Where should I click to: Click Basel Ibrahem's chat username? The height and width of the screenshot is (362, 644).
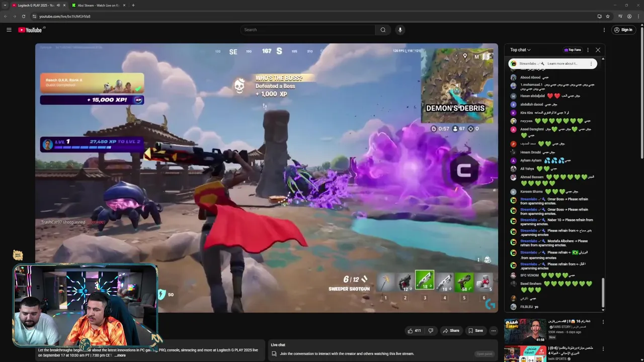click(x=531, y=284)
